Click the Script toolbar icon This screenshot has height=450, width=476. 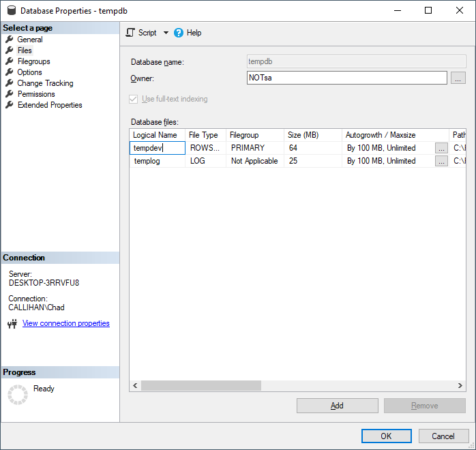(x=131, y=33)
